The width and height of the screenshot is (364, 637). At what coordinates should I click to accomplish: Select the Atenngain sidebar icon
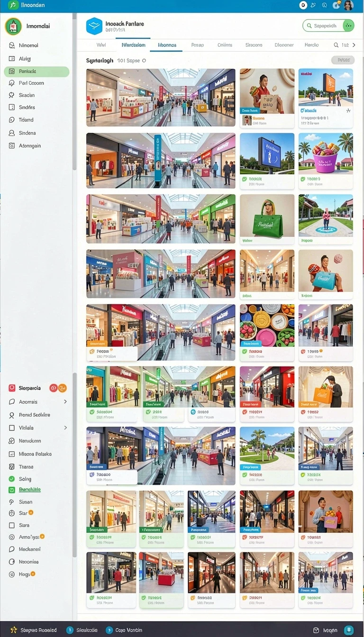tap(12, 146)
